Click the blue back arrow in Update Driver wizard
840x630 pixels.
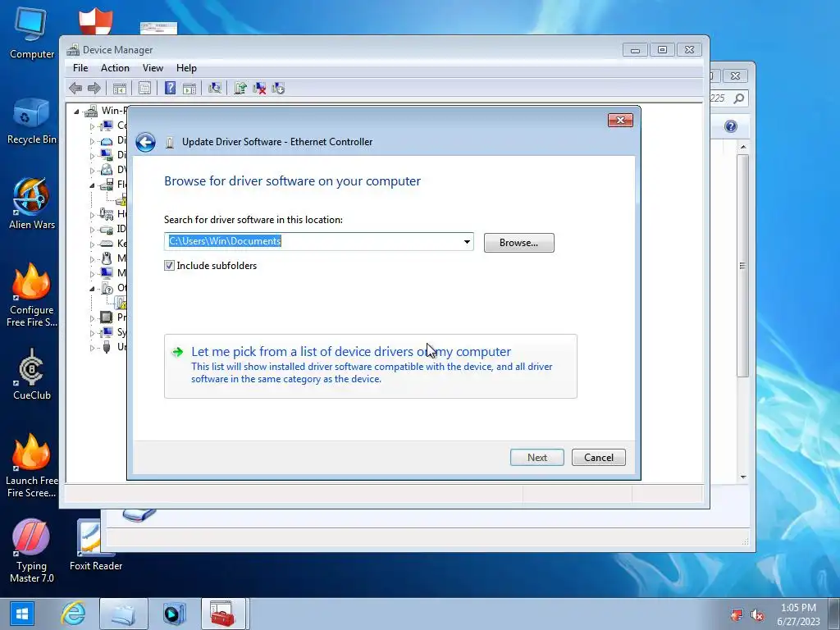point(145,143)
